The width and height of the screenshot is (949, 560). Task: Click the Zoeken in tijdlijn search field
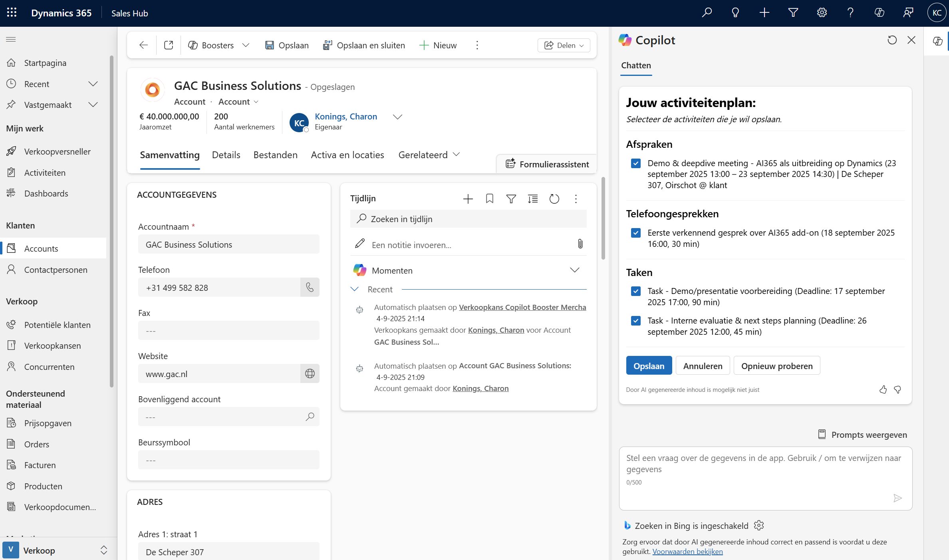(x=468, y=219)
